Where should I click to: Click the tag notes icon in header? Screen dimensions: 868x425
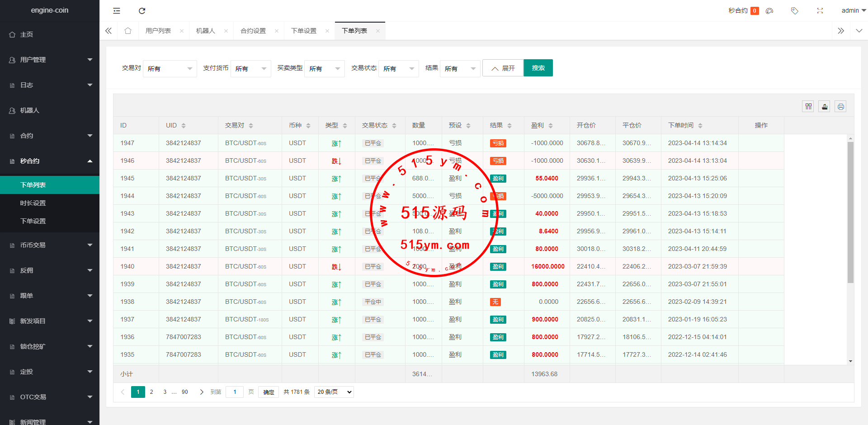click(x=794, y=11)
